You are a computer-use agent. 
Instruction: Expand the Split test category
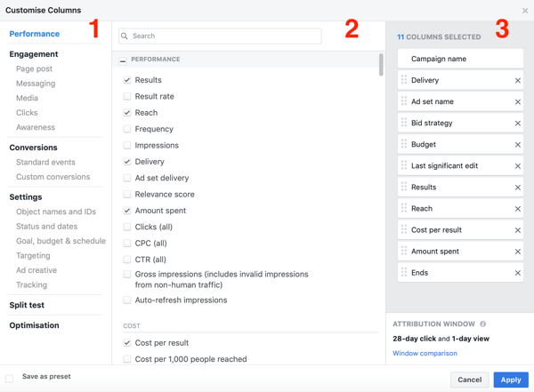(27, 305)
